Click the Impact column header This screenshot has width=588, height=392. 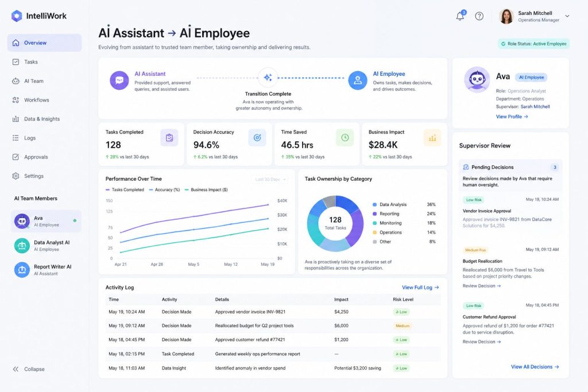pyautogui.click(x=341, y=300)
